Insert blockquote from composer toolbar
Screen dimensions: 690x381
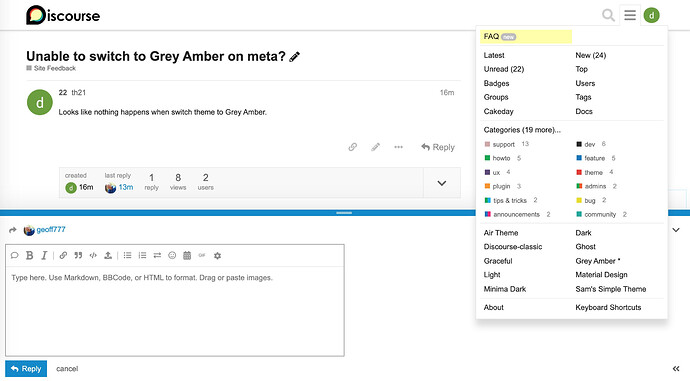pyautogui.click(x=78, y=255)
